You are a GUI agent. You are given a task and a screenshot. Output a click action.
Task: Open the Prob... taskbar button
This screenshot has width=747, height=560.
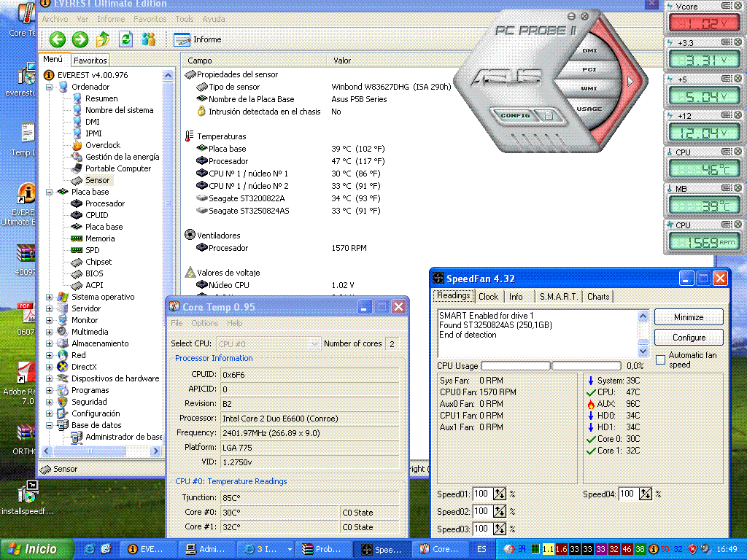[323, 549]
